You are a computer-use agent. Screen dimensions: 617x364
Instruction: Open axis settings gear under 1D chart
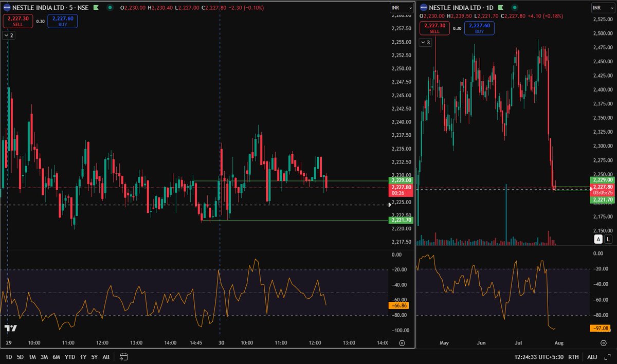point(603,342)
